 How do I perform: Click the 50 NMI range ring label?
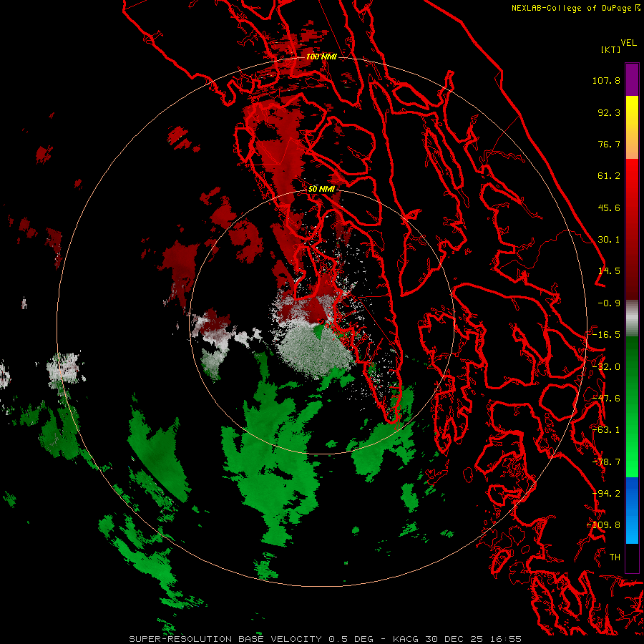click(x=321, y=189)
